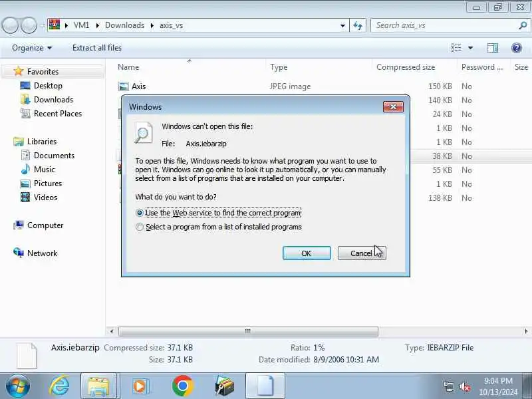Expand arrow after VM1 in breadcrumb
This screenshot has height=399, width=532.
point(97,25)
